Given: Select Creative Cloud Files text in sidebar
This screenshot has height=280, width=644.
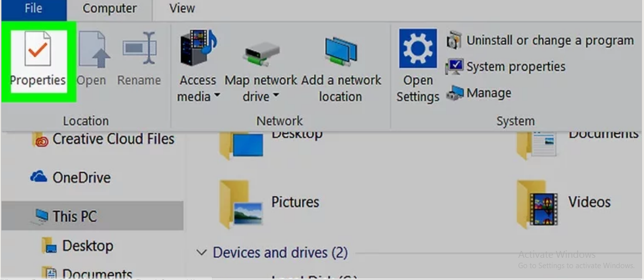Looking at the screenshot, I should (x=114, y=139).
